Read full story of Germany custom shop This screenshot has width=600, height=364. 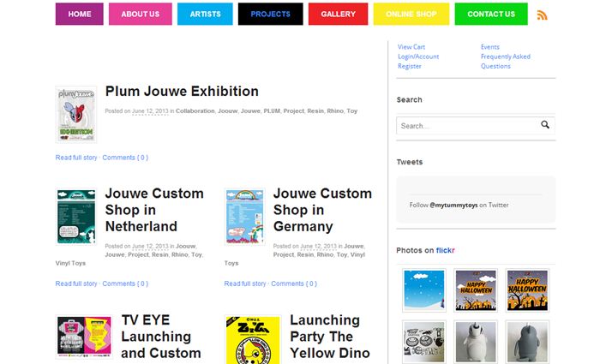point(245,283)
